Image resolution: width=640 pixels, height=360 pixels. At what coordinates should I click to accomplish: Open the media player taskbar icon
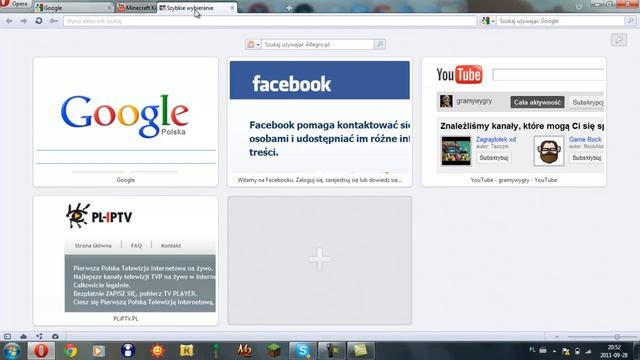point(98,351)
